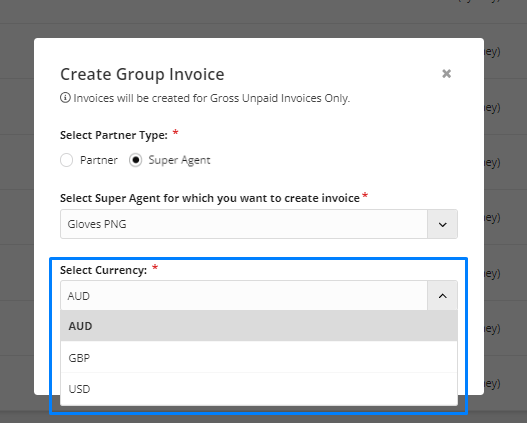Click the red asterisk beside Select Currency
The image size is (527, 423).
(155, 268)
